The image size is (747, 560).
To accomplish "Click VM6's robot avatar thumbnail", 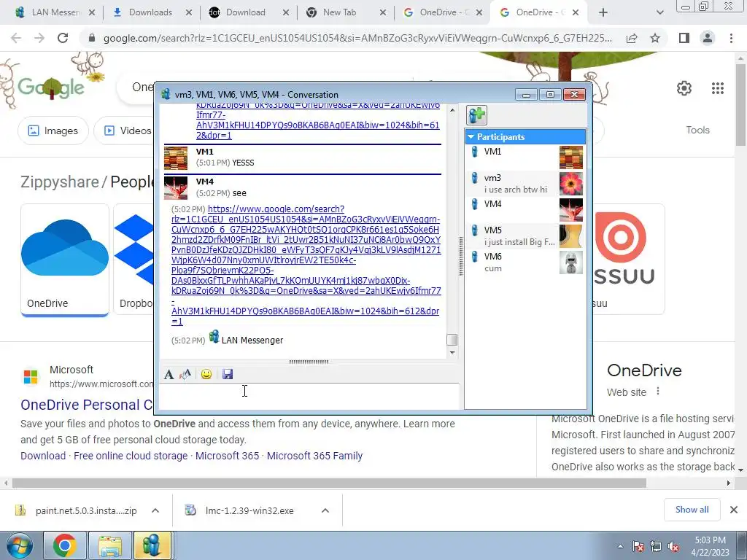I will [x=570, y=262].
